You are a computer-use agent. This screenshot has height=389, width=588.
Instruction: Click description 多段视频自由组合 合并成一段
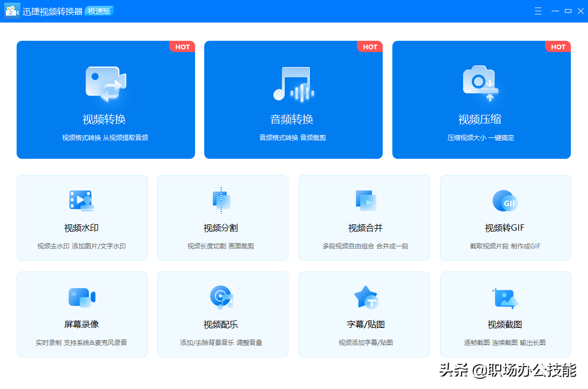[x=366, y=246]
